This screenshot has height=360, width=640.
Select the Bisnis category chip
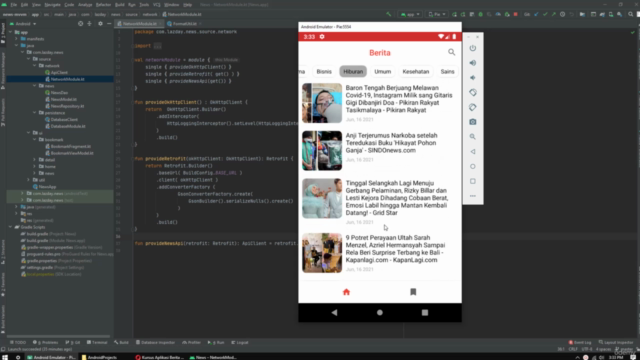pyautogui.click(x=324, y=71)
